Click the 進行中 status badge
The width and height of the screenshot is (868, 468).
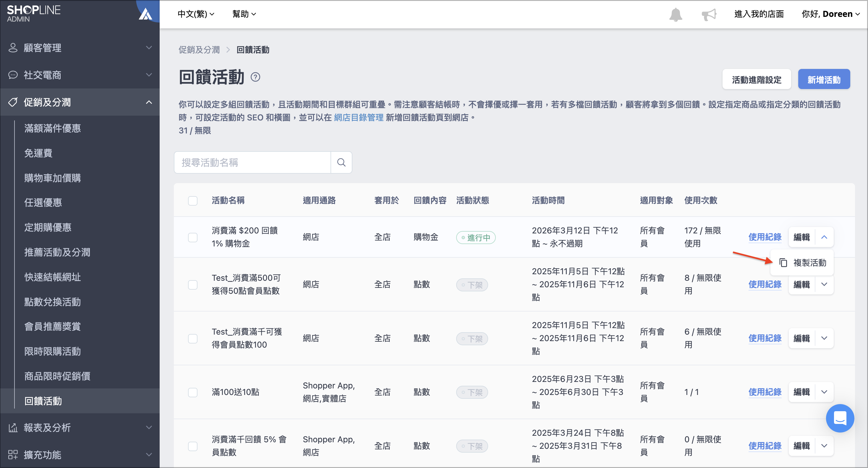click(476, 237)
